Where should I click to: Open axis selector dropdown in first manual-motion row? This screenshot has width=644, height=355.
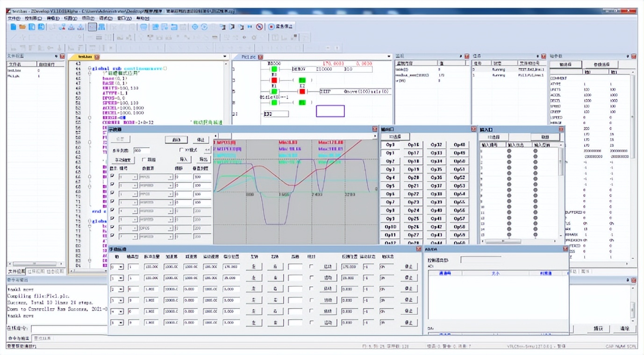click(121, 267)
